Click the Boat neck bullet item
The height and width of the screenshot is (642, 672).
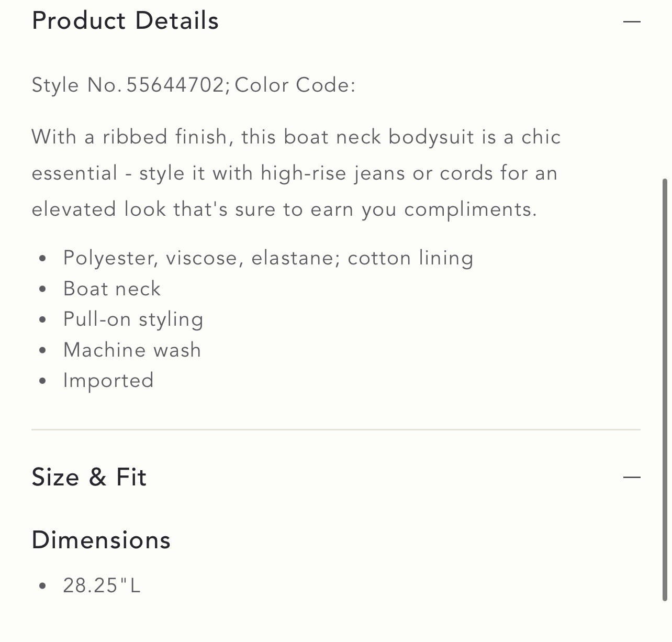(111, 289)
